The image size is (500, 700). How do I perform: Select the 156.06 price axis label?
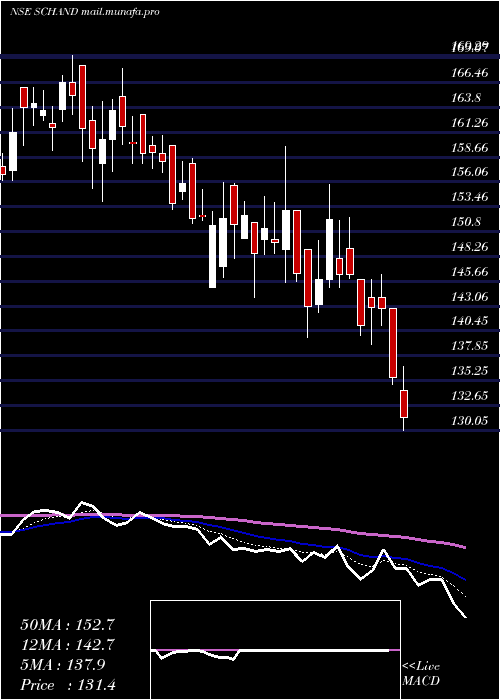(470, 171)
